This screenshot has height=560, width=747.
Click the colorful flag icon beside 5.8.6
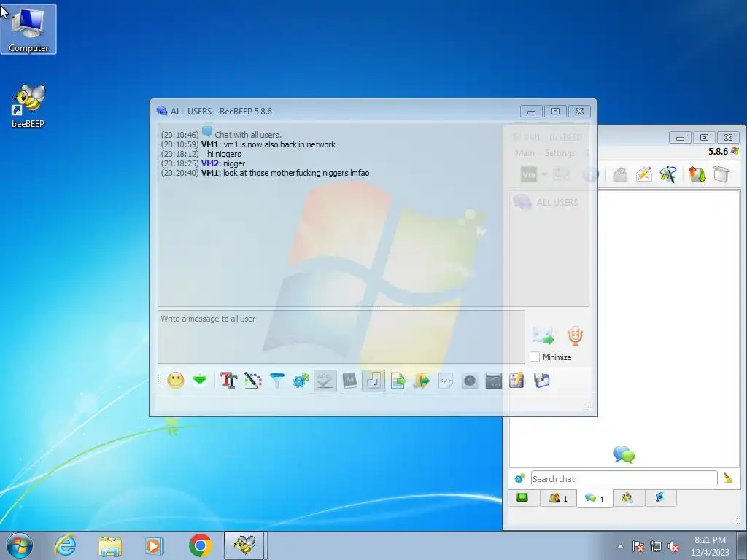735,151
